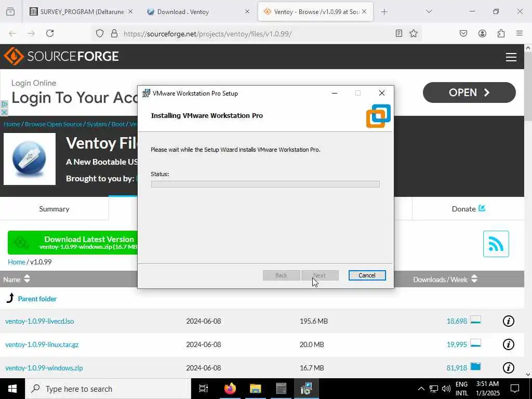
Task: Open System breadcrumb link
Action: [97, 124]
